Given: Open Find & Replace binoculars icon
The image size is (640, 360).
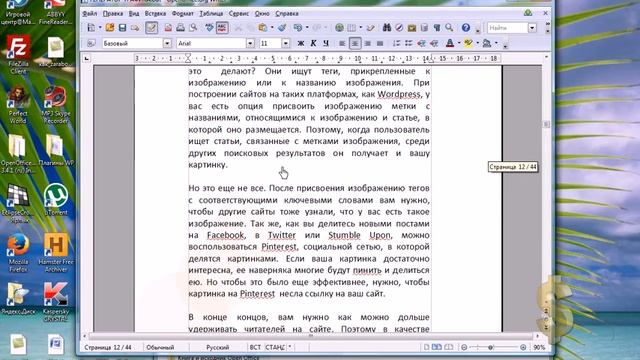Looking at the screenshot, I should 387,28.
